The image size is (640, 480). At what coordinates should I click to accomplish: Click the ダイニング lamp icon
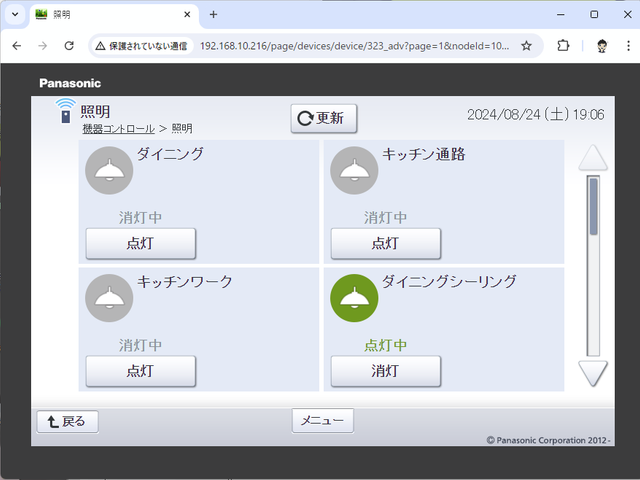coord(109,170)
